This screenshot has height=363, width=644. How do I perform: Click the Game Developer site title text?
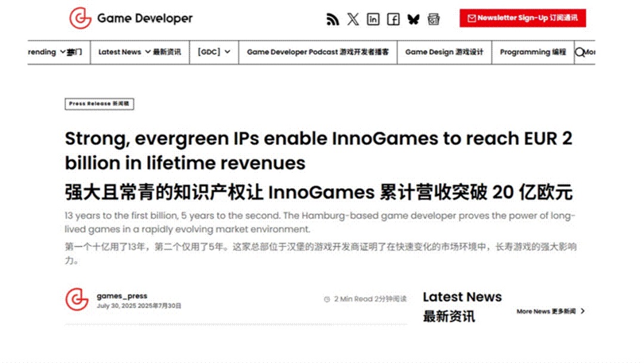tap(145, 18)
